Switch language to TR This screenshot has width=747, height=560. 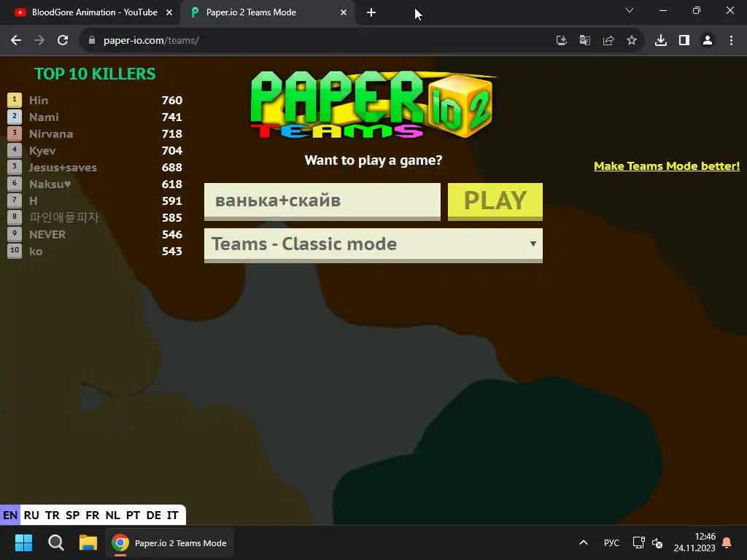pos(53,516)
